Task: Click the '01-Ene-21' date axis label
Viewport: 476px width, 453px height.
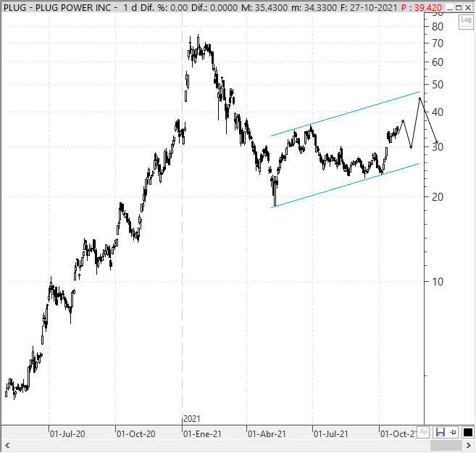Action: click(202, 434)
